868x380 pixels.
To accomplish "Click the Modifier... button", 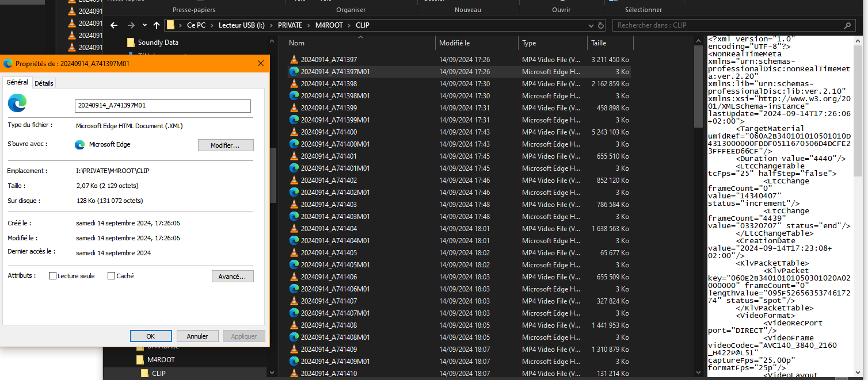I will (x=225, y=145).
